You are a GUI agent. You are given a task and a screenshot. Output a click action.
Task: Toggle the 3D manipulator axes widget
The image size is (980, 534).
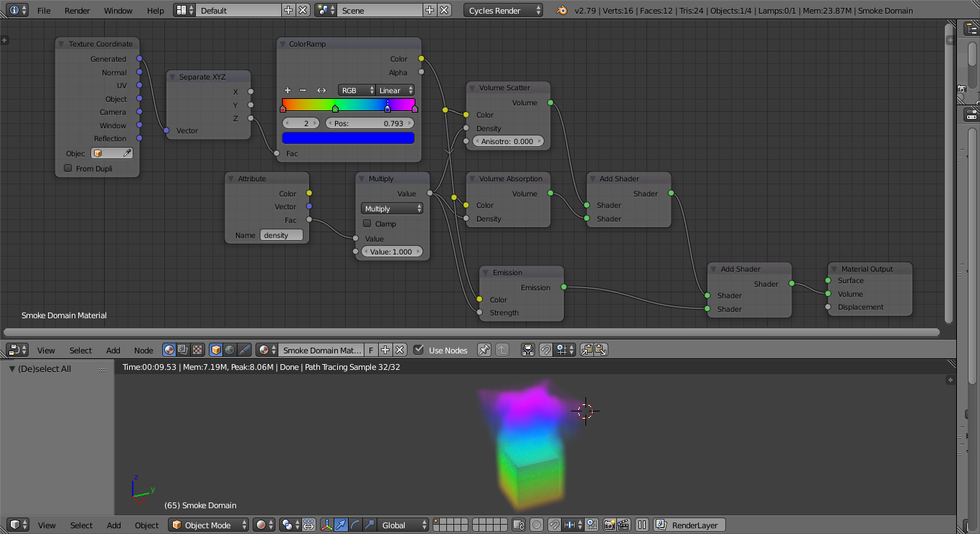point(326,525)
